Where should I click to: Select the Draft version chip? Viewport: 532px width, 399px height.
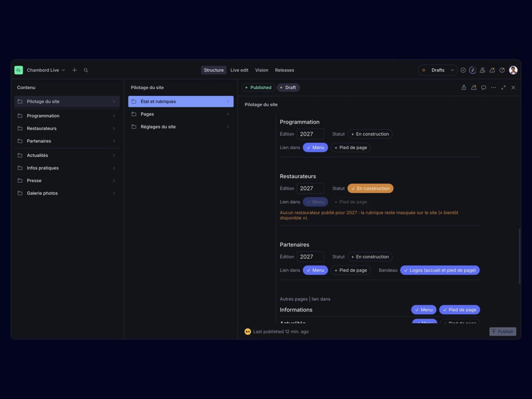point(288,87)
